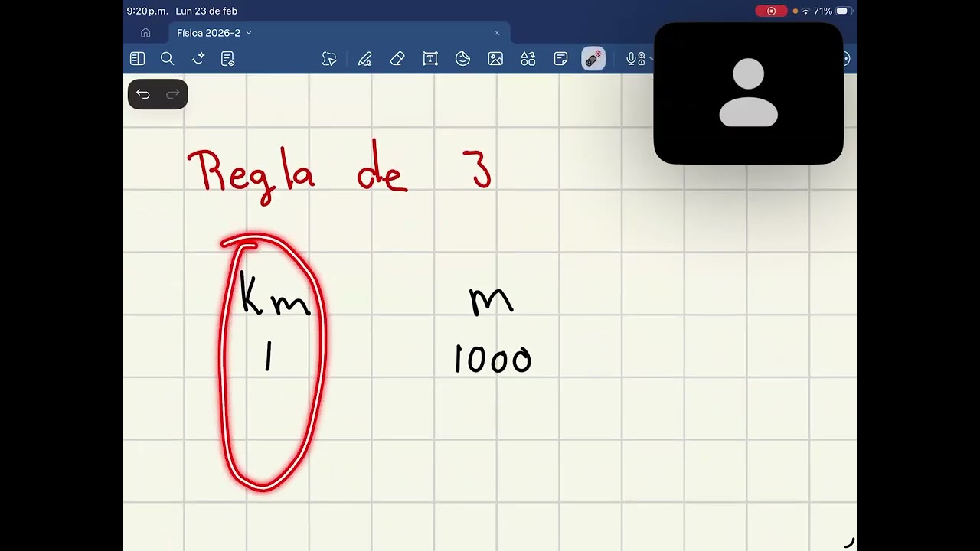
Task: Close the Física 2026-2 tab
Action: tap(497, 33)
